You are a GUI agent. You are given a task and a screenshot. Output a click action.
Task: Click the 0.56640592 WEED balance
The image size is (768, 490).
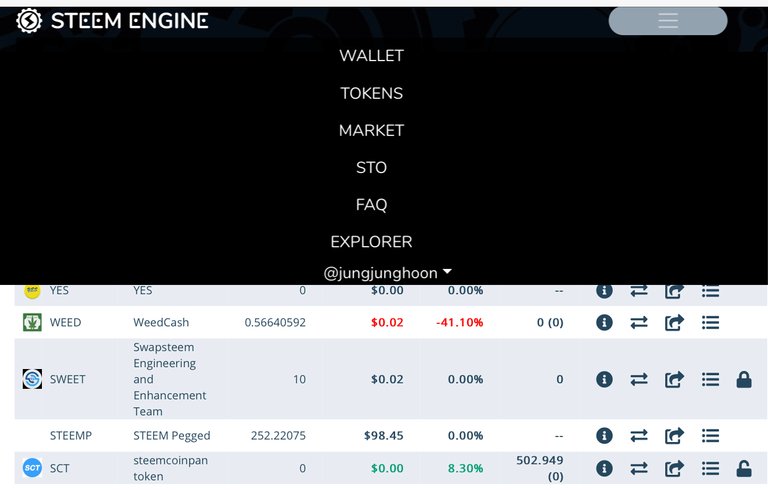tap(275, 322)
